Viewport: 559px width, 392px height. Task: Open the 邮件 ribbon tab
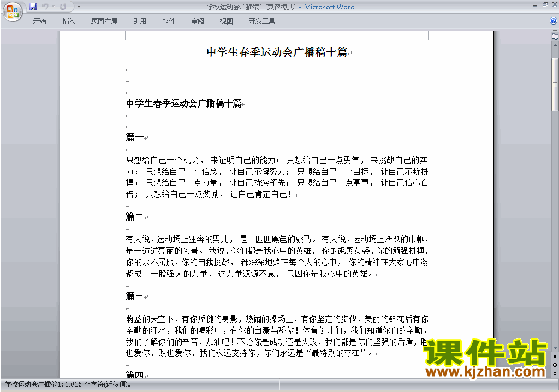tap(169, 21)
